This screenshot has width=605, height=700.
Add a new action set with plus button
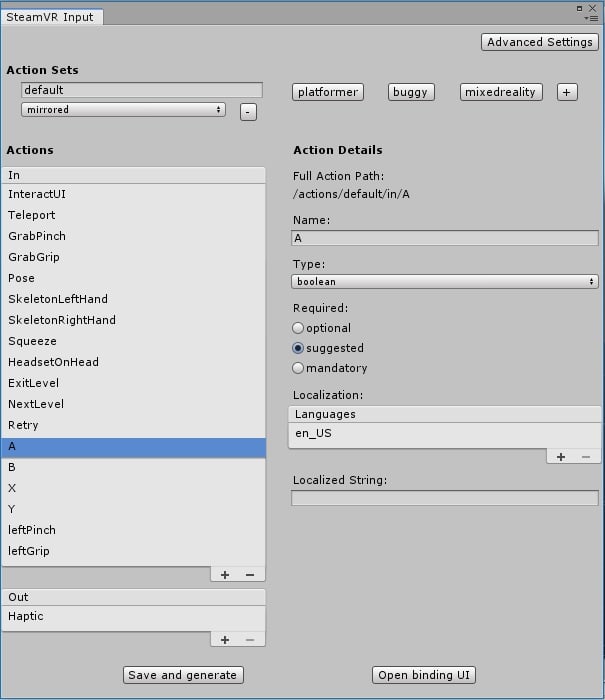567,92
